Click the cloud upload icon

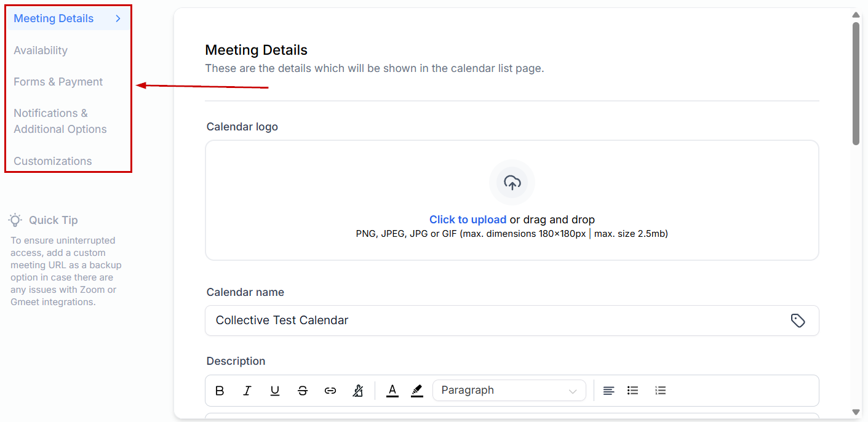click(512, 182)
